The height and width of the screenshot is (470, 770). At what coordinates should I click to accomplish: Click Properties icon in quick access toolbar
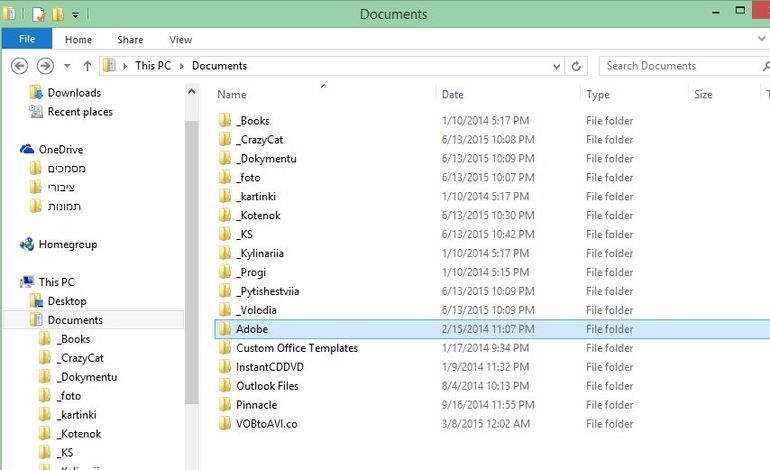pyautogui.click(x=39, y=15)
